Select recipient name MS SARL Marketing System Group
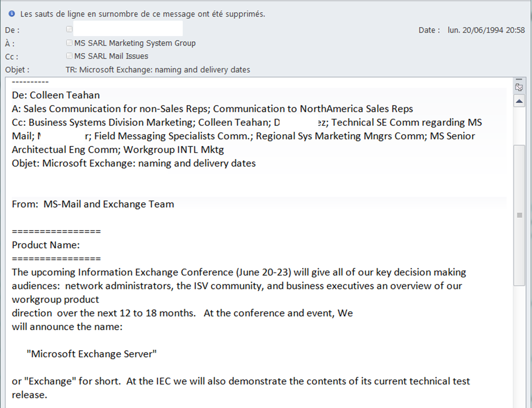Image resolution: width=532 pixels, height=408 pixels. [135, 43]
